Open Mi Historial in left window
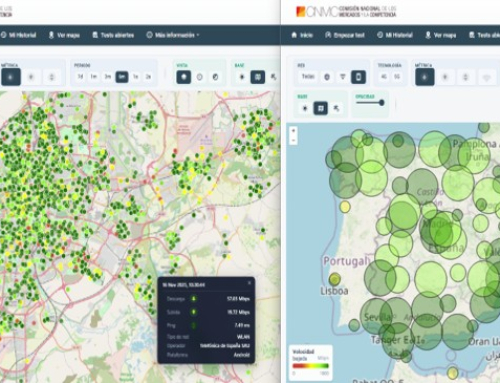500x383 pixels. 19,35
